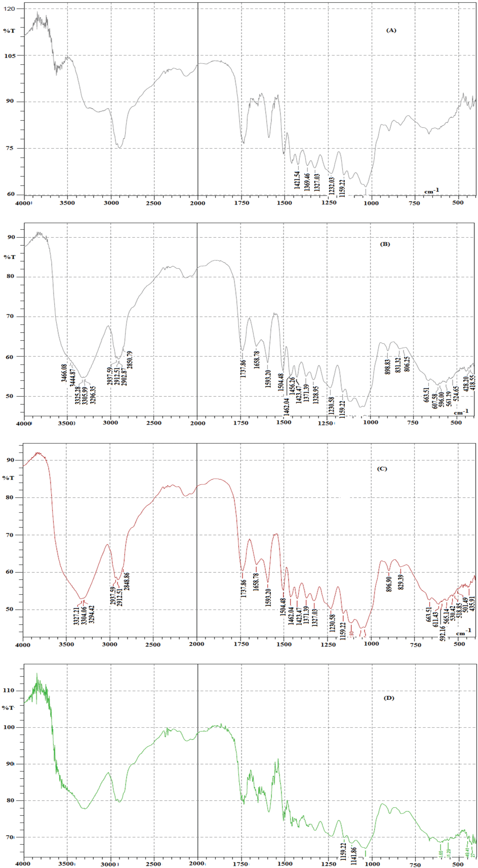Click the "(A)" panel label
This screenshot has height=868, width=478.
tap(391, 30)
